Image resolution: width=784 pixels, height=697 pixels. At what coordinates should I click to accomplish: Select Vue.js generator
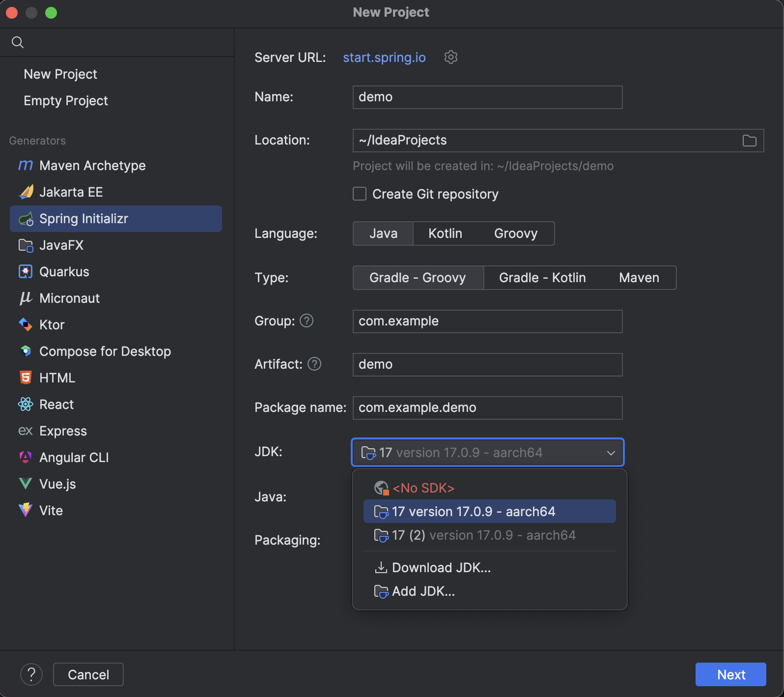[x=116, y=484]
